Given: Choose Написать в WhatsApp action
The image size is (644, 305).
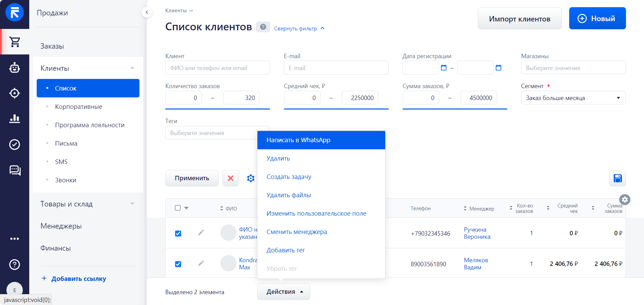Looking at the screenshot, I should [321, 140].
